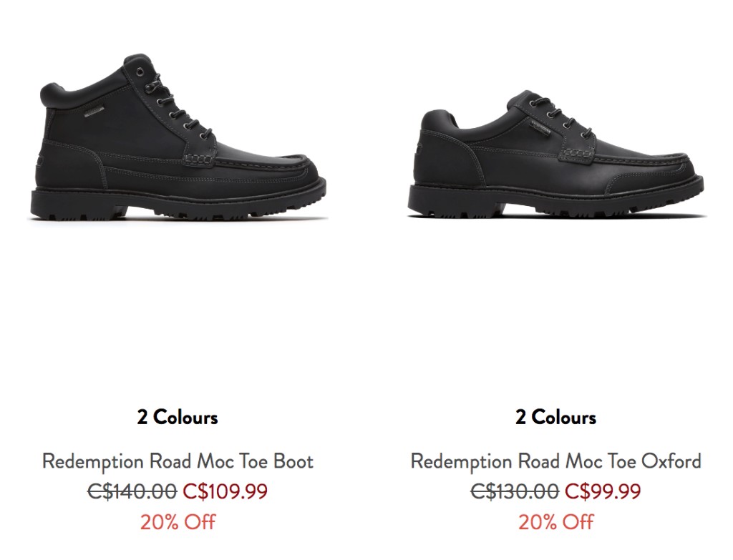Click the Redemption Road Moc Toe Oxford title
The image size is (733, 560).
(x=555, y=461)
